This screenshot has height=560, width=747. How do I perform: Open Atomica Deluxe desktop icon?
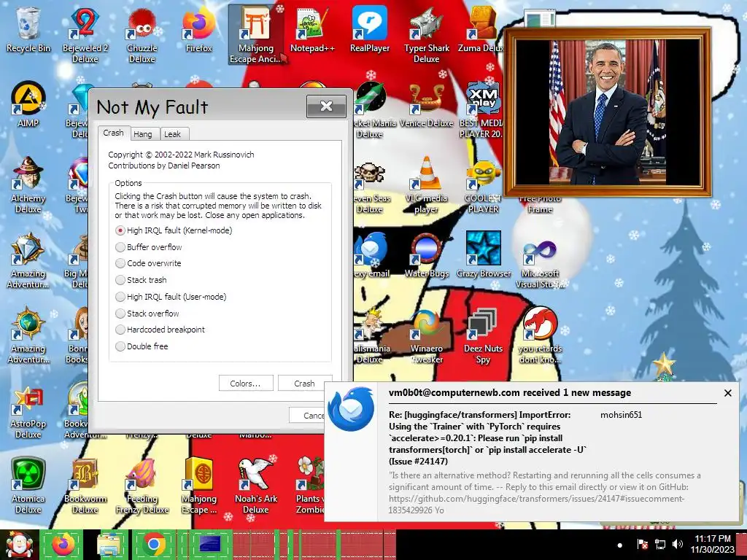tap(28, 486)
